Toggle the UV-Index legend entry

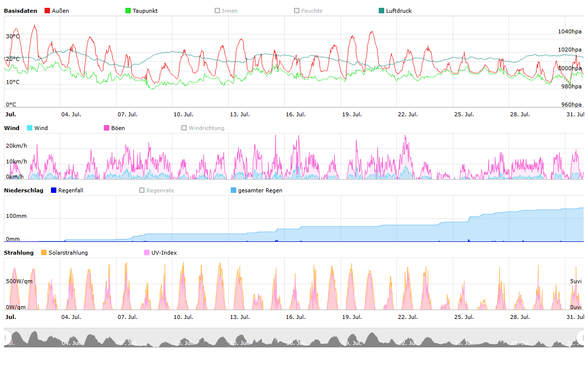click(160, 253)
